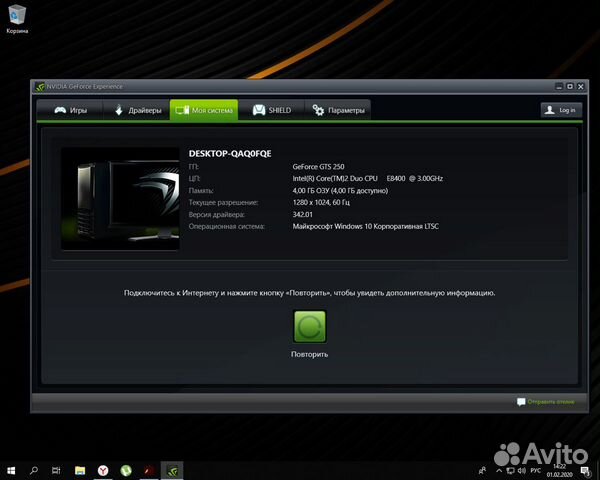This screenshot has height=480, width=600.
Task: Expand hidden system tray icons chevron
Action: tap(499, 470)
